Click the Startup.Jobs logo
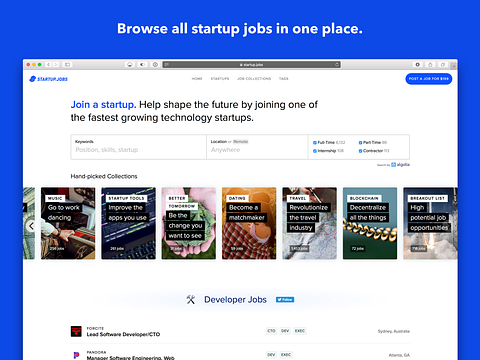 (48, 79)
